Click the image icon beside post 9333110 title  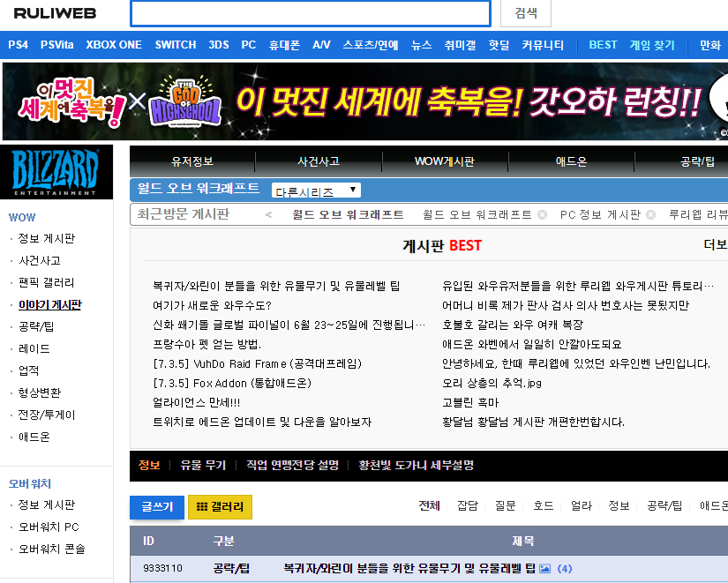(545, 568)
